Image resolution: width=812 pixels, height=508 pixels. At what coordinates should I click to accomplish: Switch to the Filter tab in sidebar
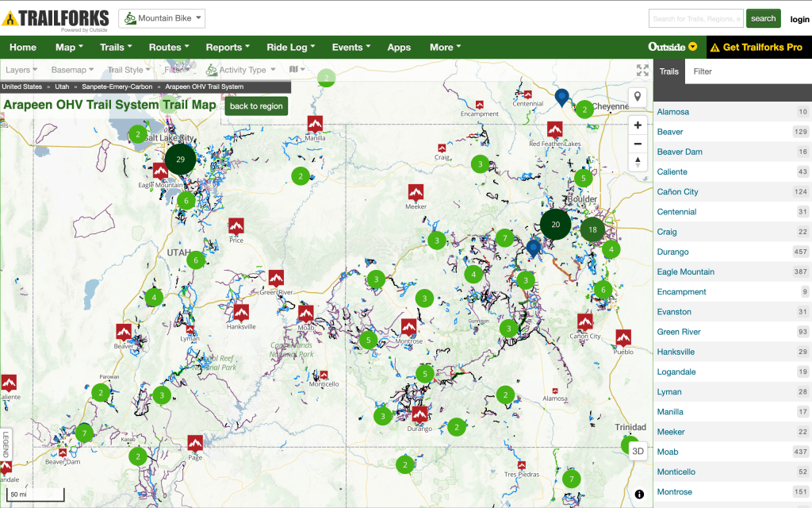pyautogui.click(x=703, y=71)
